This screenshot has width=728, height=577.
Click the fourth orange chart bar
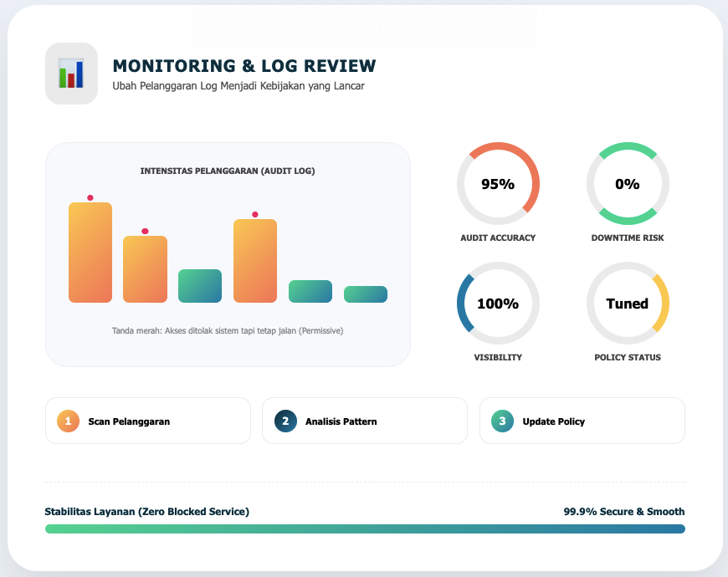point(255,261)
